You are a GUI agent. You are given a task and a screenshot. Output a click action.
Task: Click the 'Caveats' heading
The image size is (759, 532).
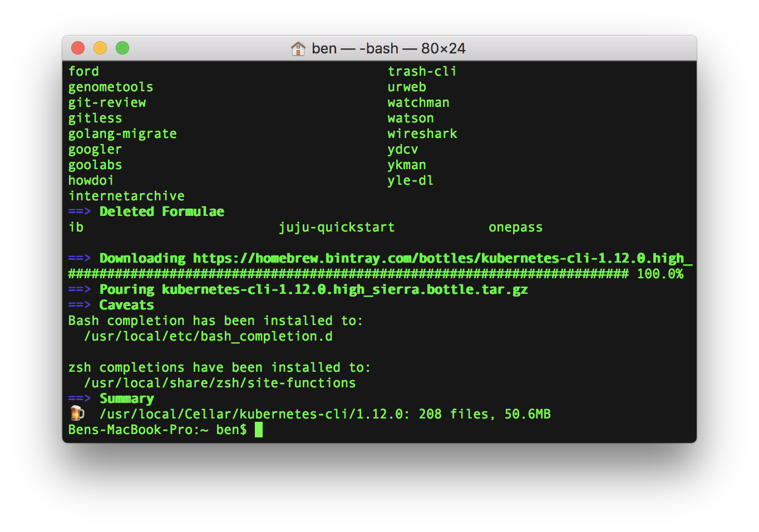pos(126,305)
